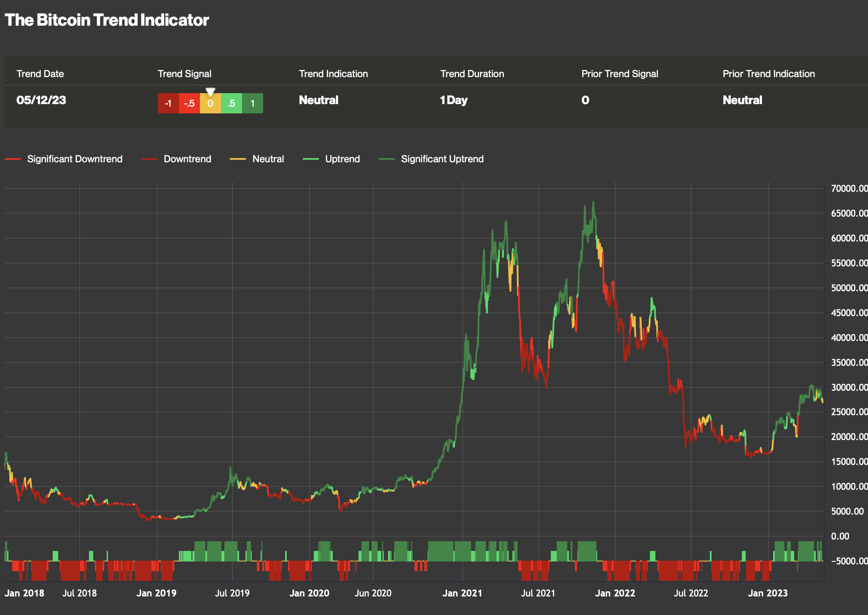The image size is (868, 615).
Task: Toggle Downtrend legend series
Action: 187,159
